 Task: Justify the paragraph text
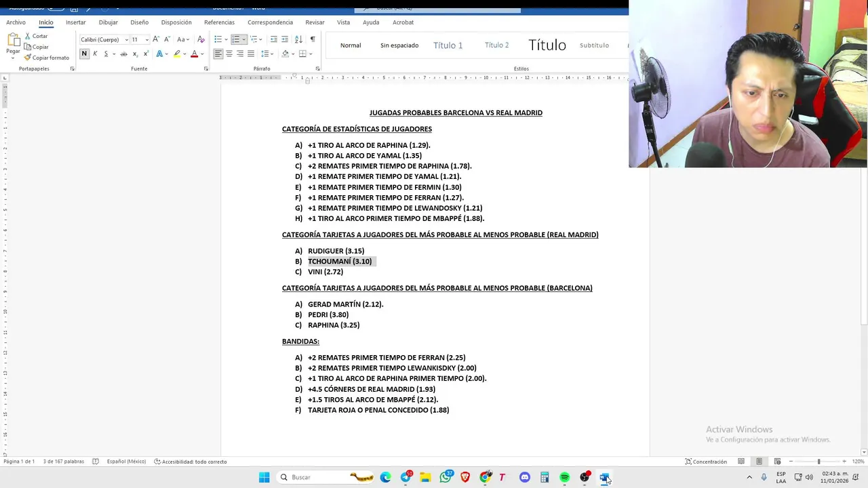coord(251,54)
